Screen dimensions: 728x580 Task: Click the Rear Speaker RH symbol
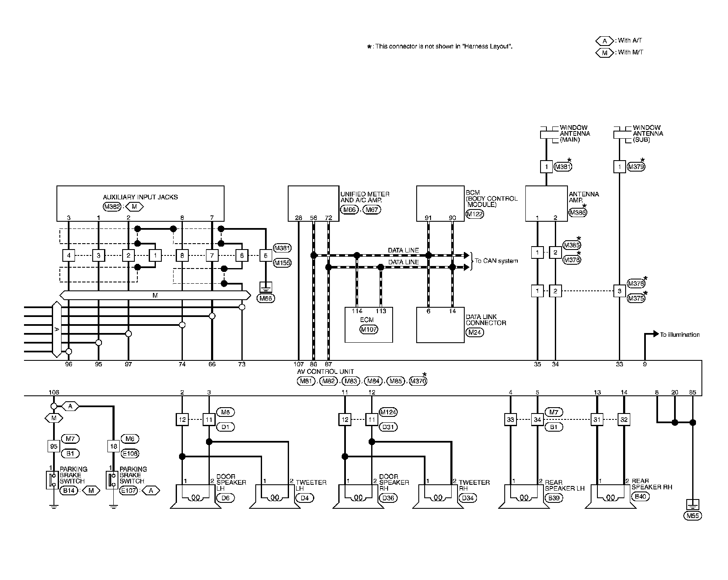pyautogui.click(x=610, y=497)
